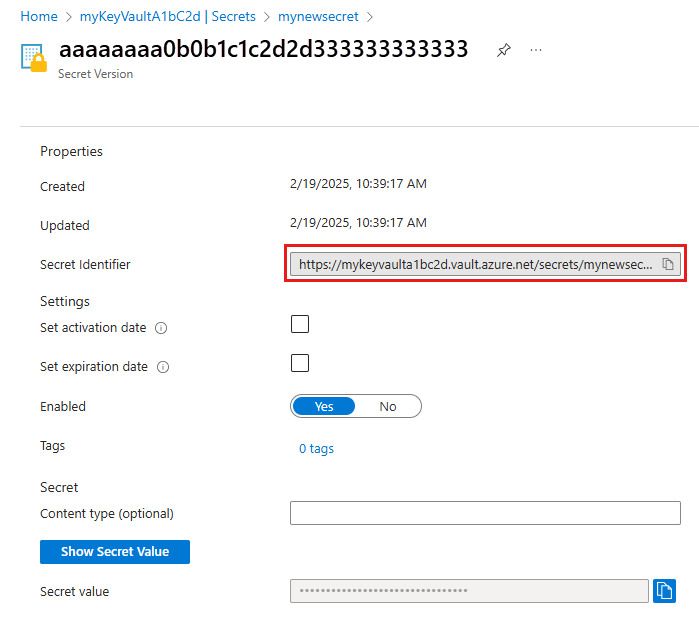Click the secret version lock icon
699x622 pixels.
34,58
